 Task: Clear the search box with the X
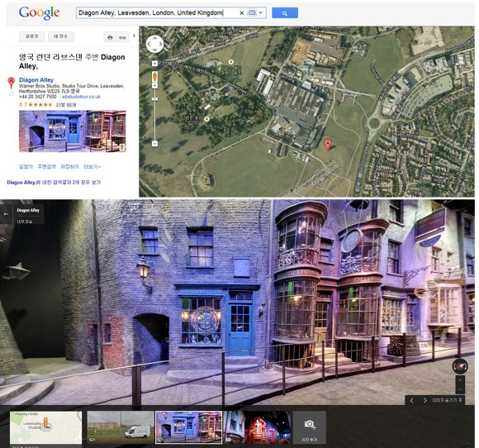242,13
